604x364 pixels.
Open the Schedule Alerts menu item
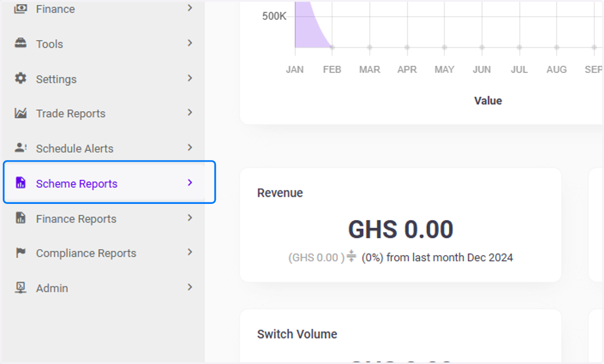pos(104,149)
